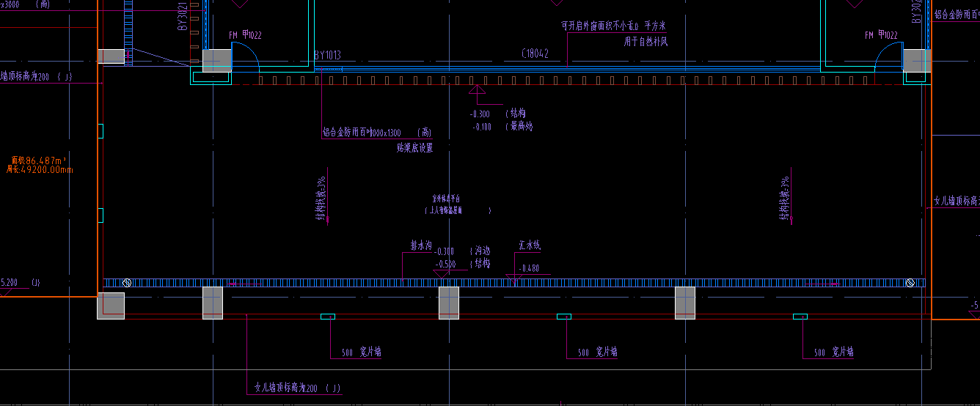Image resolution: width=980 pixels, height=406 pixels.
Task: Select the elevation text 5.200 (J)
Action: (20, 282)
